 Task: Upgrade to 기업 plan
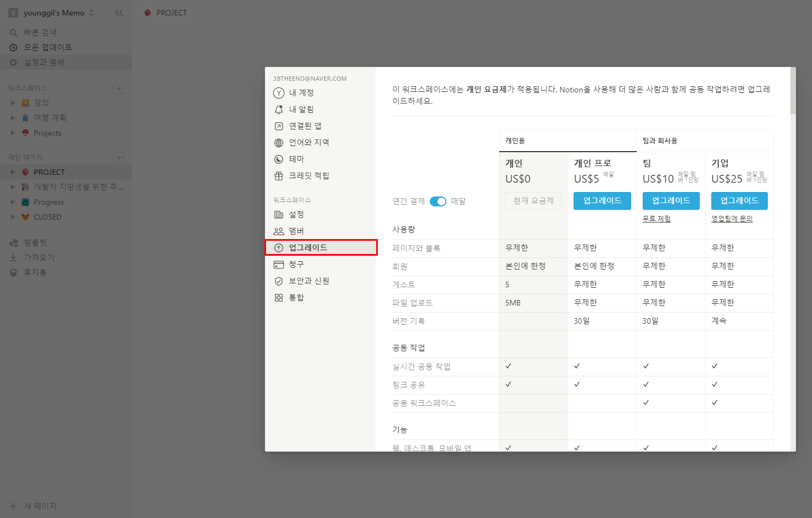tap(740, 201)
